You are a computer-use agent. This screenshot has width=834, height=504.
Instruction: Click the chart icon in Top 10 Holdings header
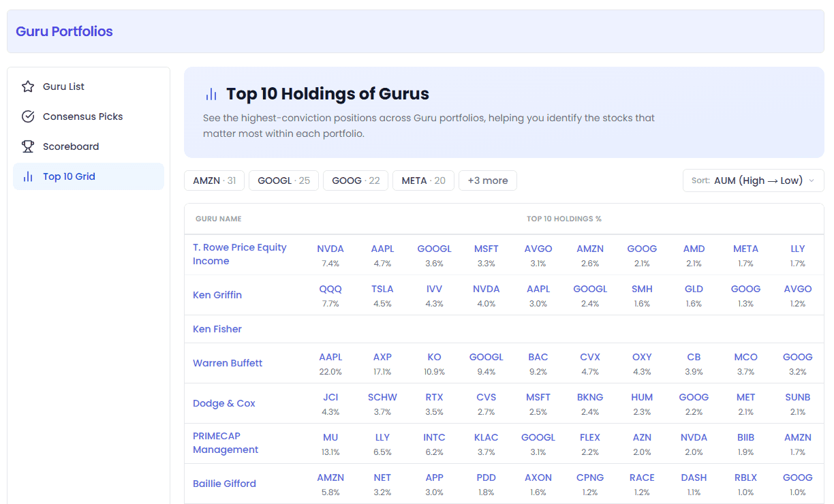tap(211, 94)
